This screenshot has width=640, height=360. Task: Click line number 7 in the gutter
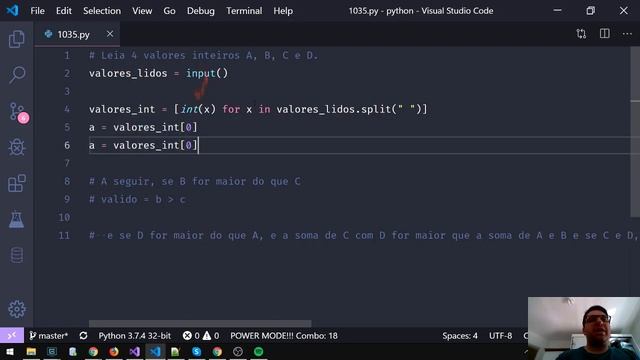pyautogui.click(x=67, y=163)
